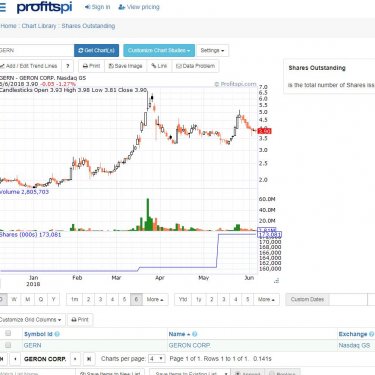Choose 2-month range next to 1m
The width and height of the screenshot is (375, 375).
tap(89, 299)
